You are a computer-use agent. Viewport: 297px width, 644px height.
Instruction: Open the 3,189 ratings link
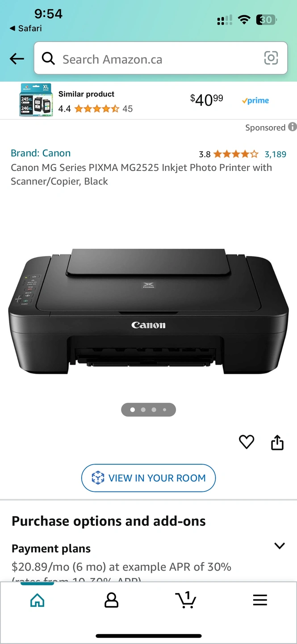click(276, 154)
